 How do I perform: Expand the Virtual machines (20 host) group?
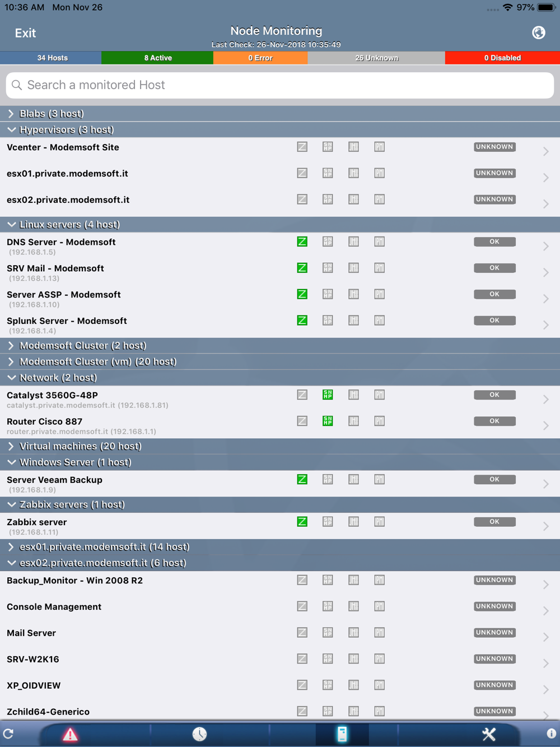[280, 447]
